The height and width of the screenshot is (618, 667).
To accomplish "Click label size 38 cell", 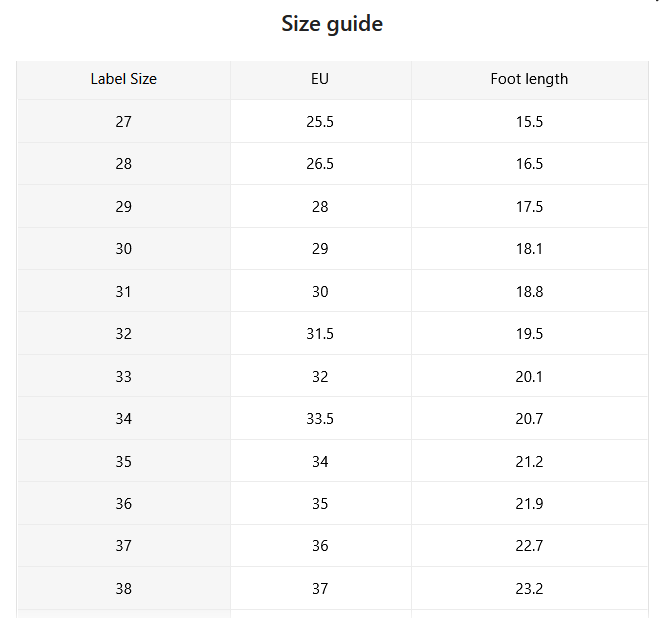I will point(124,589).
